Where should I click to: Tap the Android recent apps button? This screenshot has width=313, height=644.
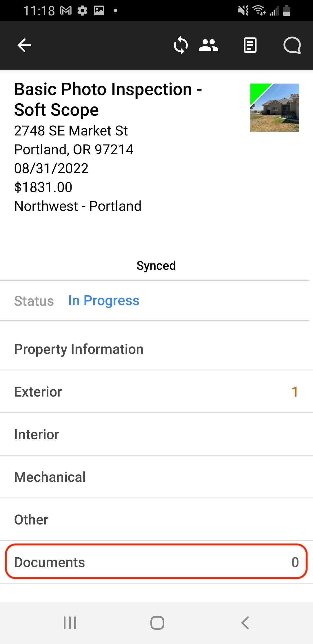[70, 623]
